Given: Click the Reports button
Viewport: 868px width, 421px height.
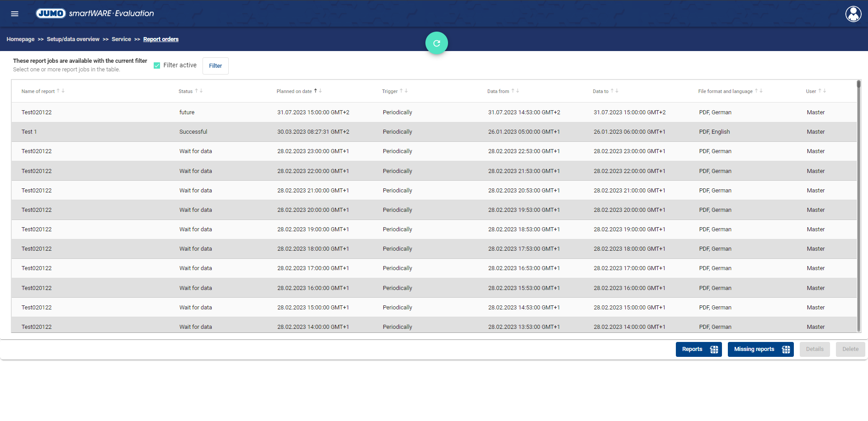Looking at the screenshot, I should (698, 349).
